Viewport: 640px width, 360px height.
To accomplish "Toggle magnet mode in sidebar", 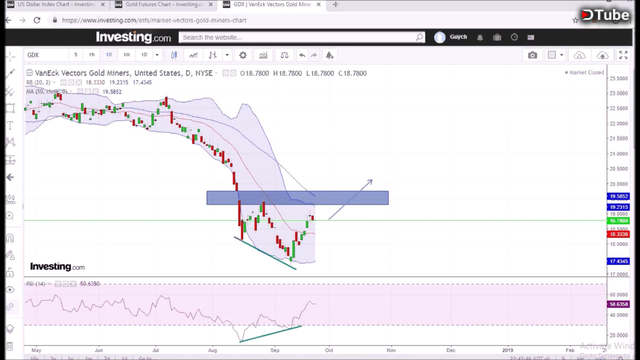I will pos(11,238).
